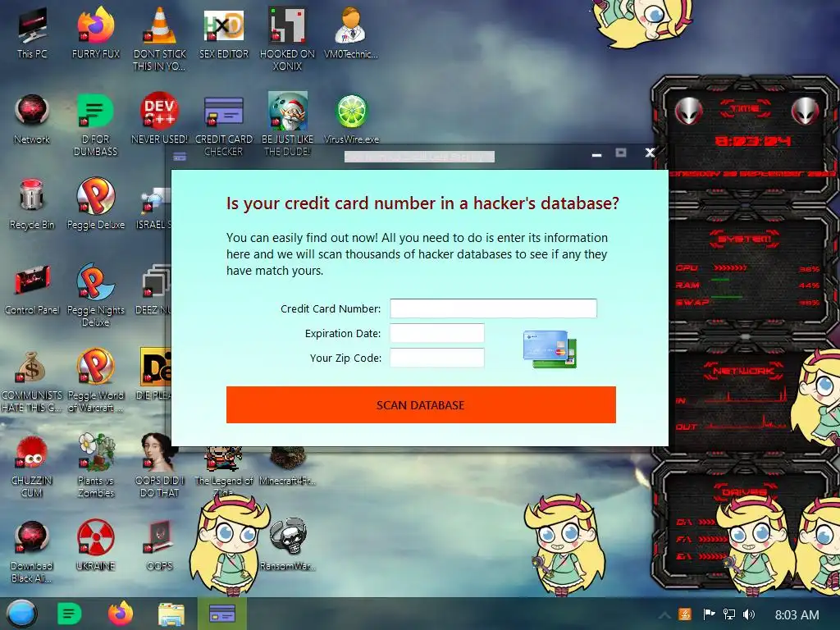Launch Peggle Nights Deluxe icon
Screen dimensions: 840x630
click(x=96, y=294)
